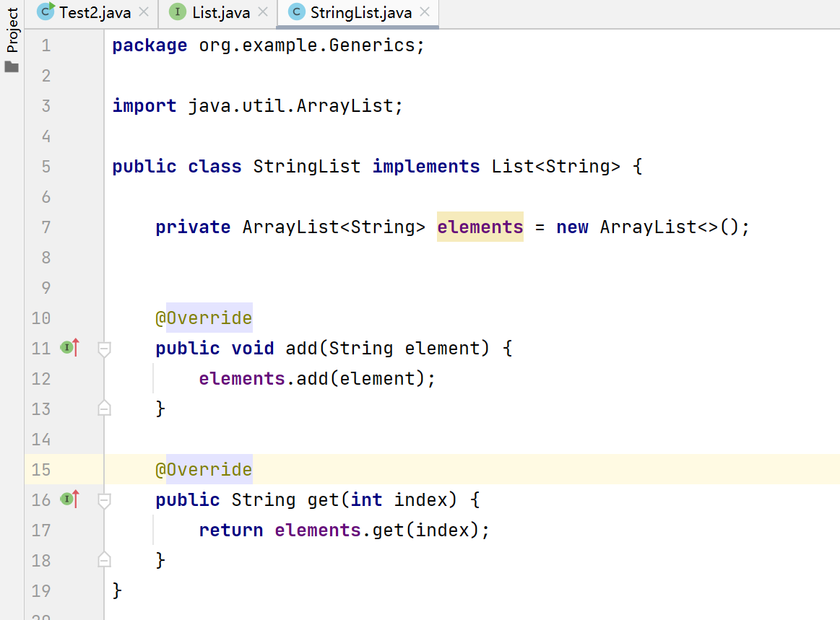
Task: Click List<String> in the class declaration
Action: pos(555,167)
